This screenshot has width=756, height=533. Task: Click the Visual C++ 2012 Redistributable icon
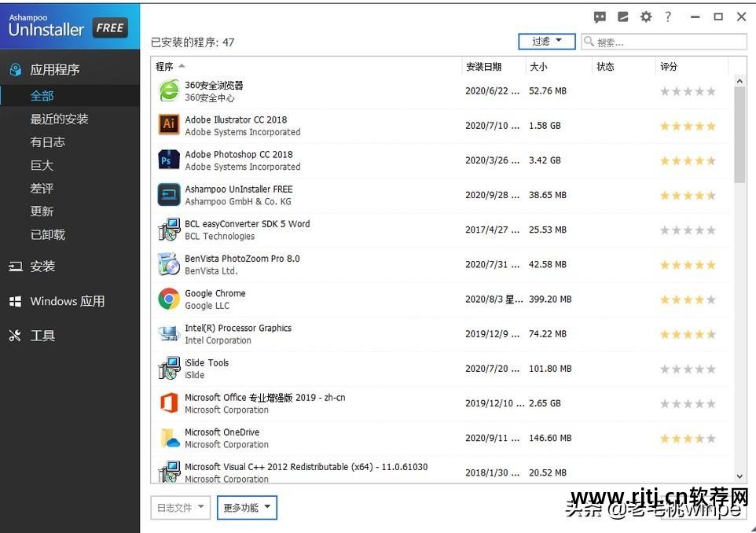coord(169,471)
